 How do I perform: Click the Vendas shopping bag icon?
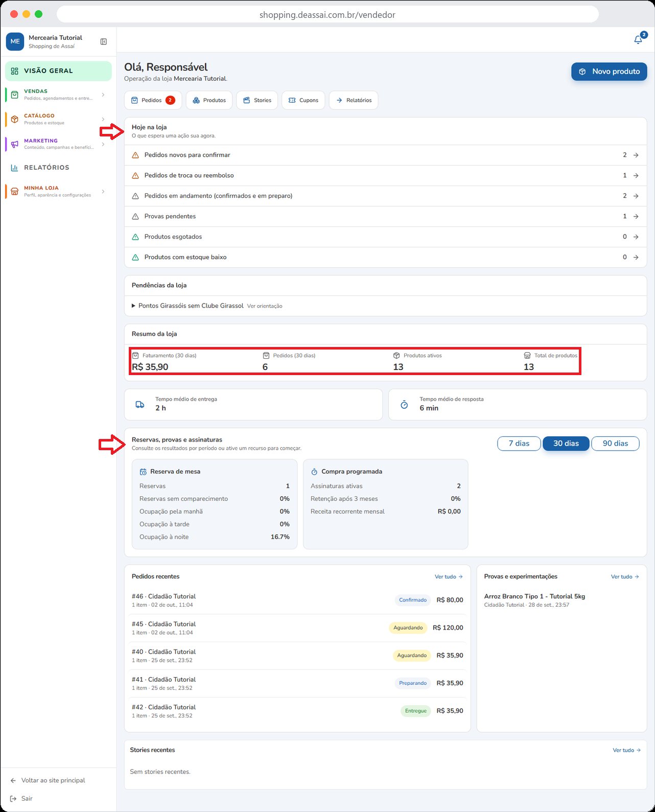pos(14,95)
